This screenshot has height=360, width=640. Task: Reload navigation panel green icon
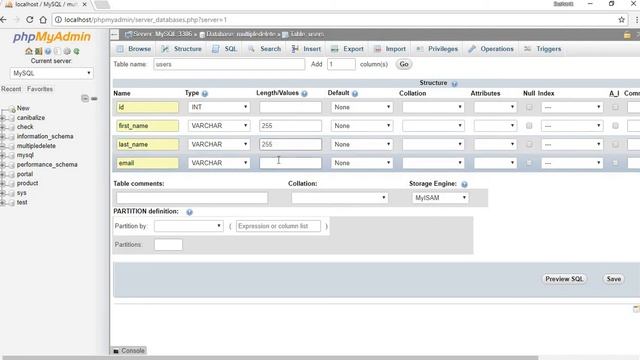point(76,51)
